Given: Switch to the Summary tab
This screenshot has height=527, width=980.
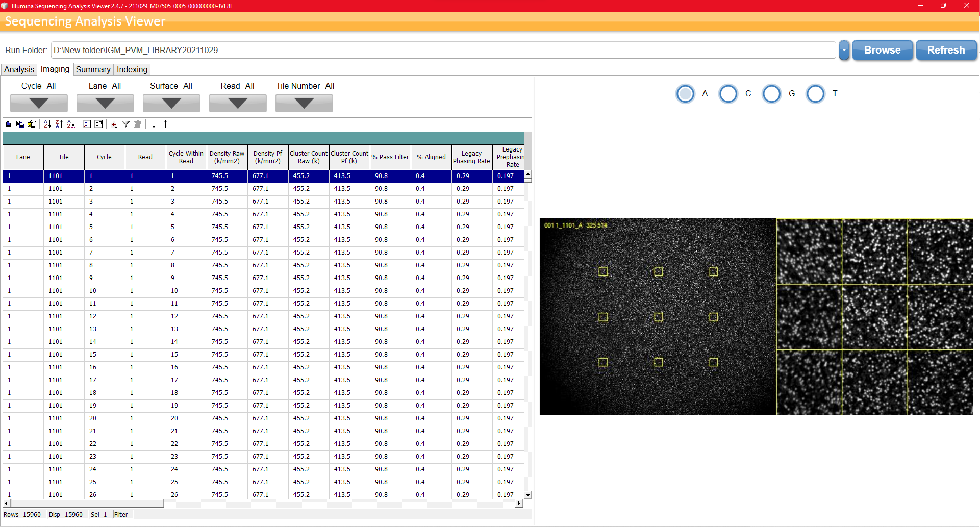Looking at the screenshot, I should (x=93, y=69).
